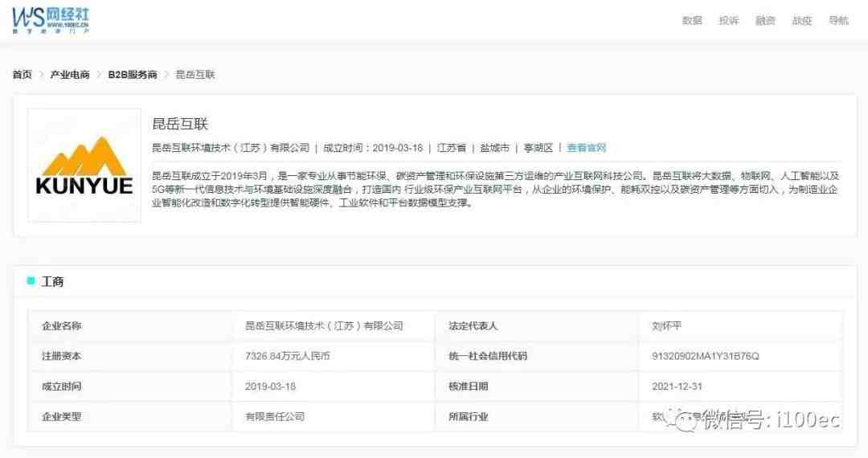The width and height of the screenshot is (868, 458).
Task: Open the 战疫 navigation item
Action: pos(801,20)
